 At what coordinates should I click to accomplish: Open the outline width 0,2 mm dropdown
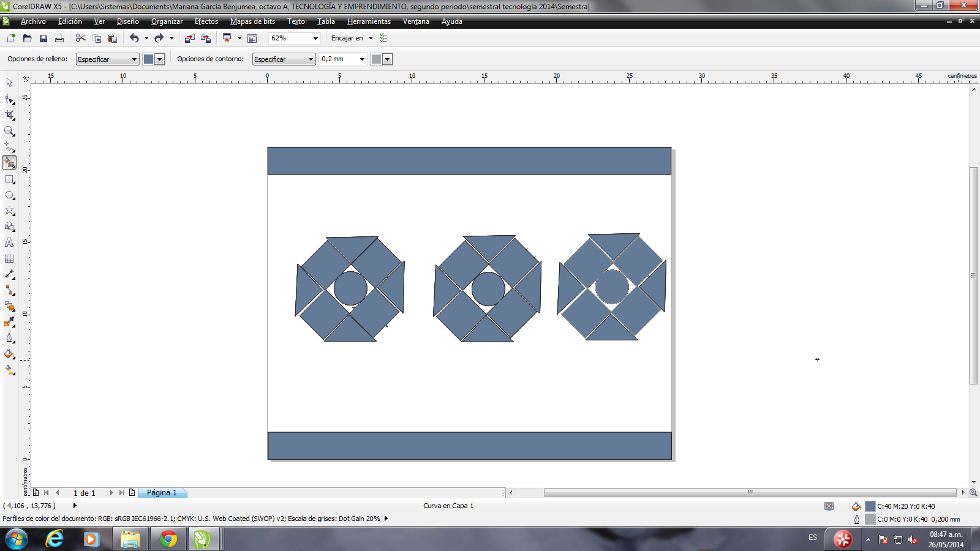point(362,59)
